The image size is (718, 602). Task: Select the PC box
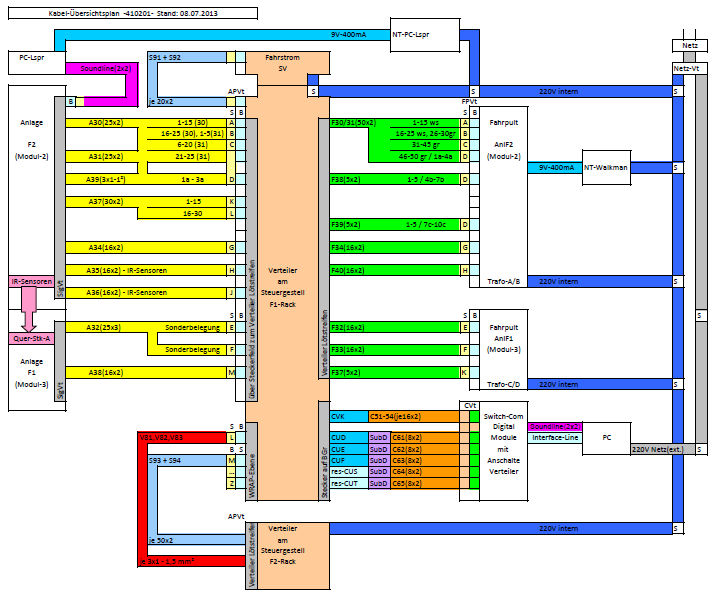(x=606, y=438)
